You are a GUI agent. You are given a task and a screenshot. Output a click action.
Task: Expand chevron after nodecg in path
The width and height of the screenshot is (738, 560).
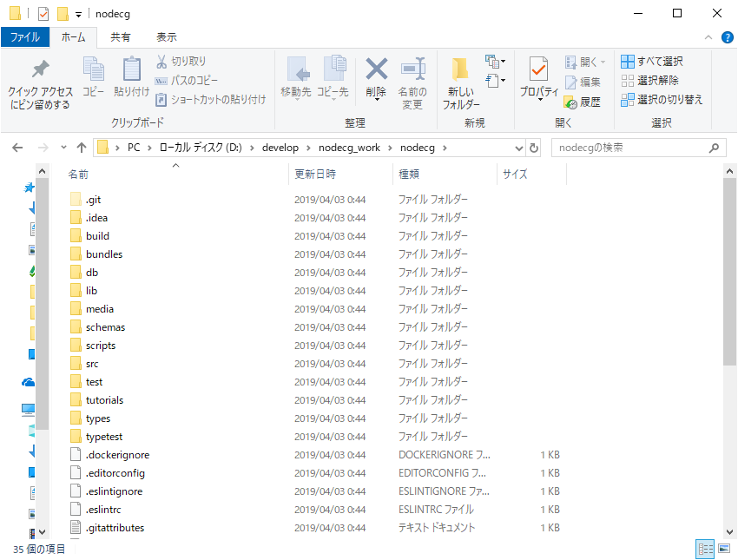pos(445,148)
